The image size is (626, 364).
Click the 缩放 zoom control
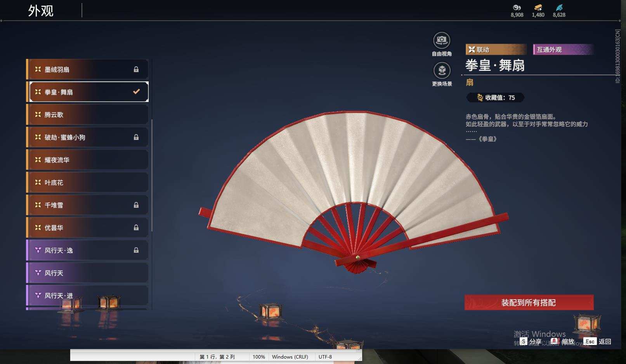tap(562, 342)
